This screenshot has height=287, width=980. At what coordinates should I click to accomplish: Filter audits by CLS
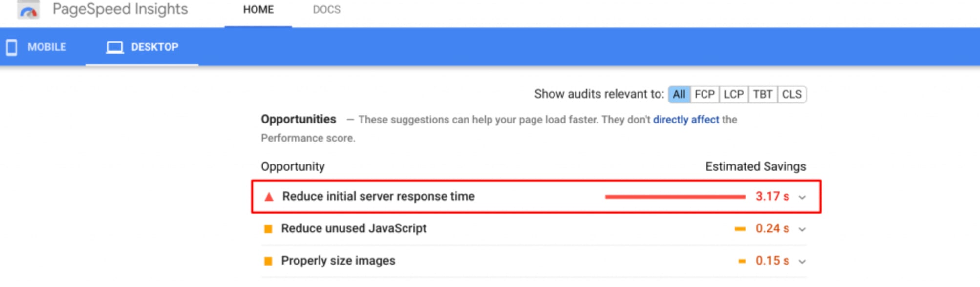point(791,94)
